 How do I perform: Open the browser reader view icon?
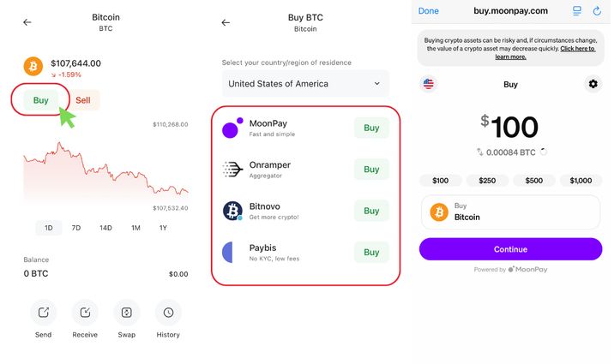point(577,10)
